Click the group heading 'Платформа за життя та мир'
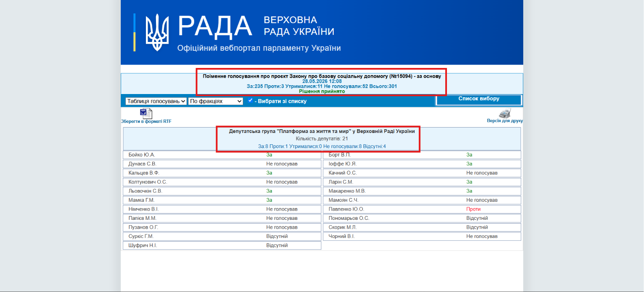 pos(322,131)
